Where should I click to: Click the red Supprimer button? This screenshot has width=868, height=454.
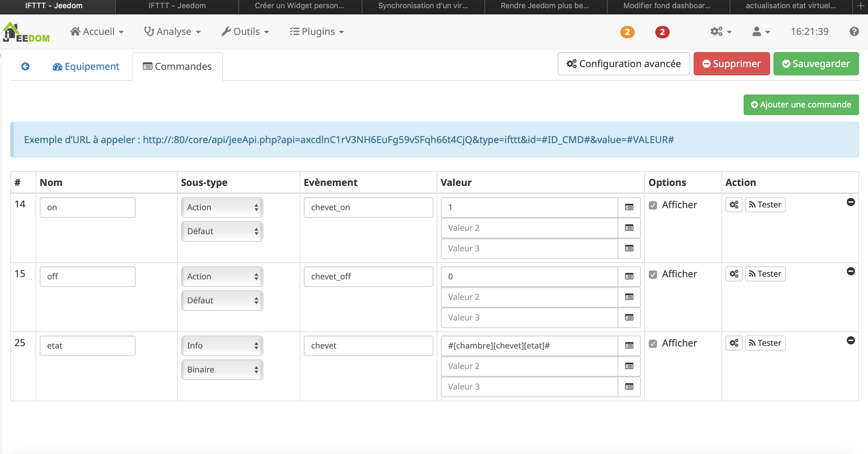coord(732,64)
